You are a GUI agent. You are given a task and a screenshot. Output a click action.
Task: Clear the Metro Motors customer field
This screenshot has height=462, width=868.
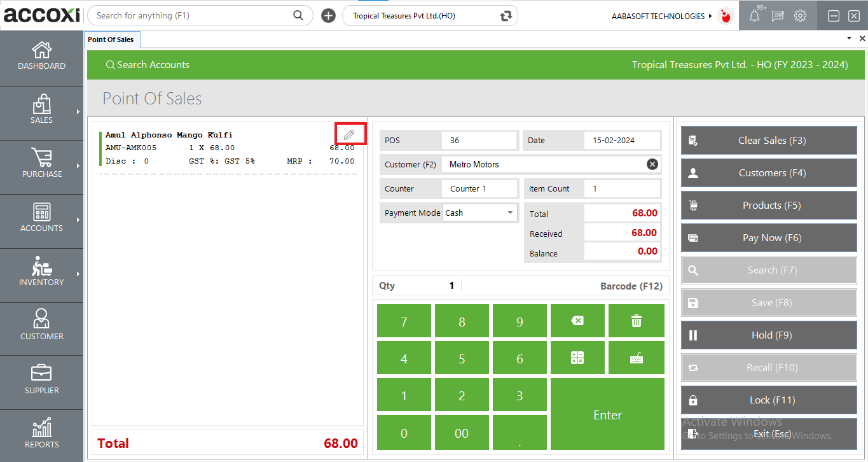tap(652, 164)
